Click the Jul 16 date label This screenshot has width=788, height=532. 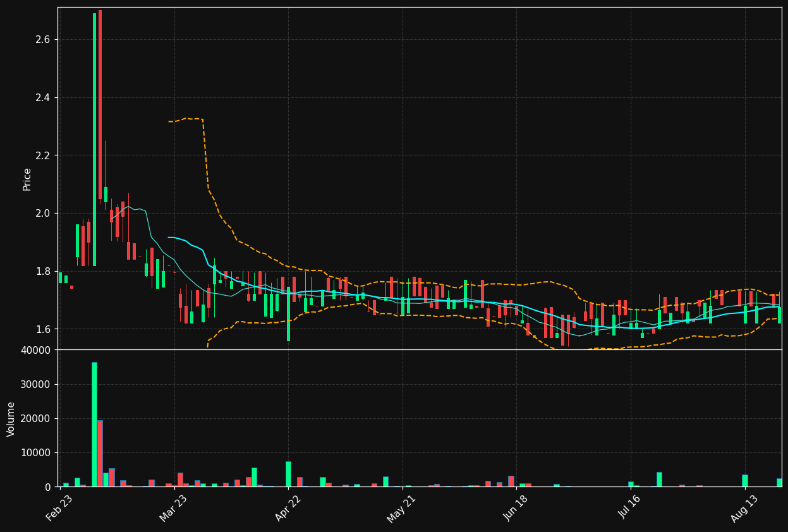point(629,508)
